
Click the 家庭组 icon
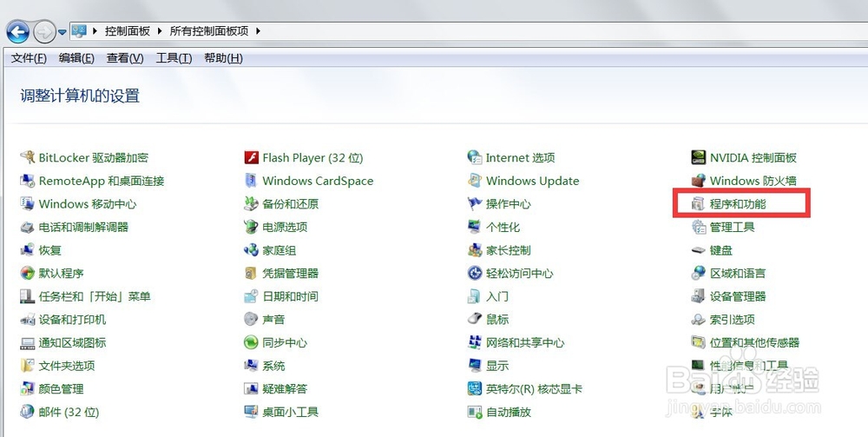(252, 250)
